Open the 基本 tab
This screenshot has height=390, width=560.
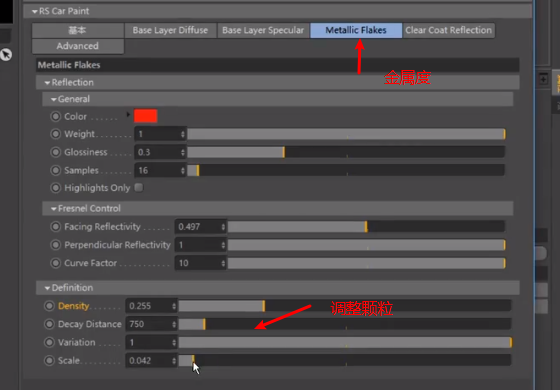[x=78, y=30]
